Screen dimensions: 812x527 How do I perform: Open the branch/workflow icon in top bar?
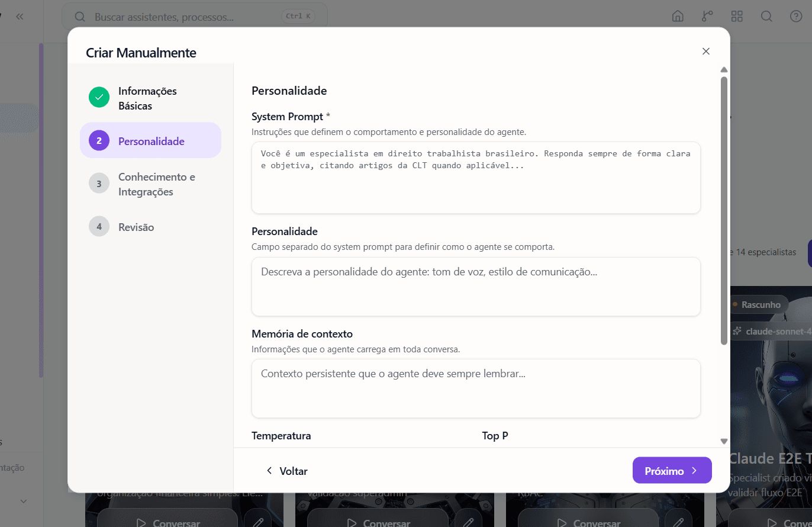pyautogui.click(x=707, y=17)
